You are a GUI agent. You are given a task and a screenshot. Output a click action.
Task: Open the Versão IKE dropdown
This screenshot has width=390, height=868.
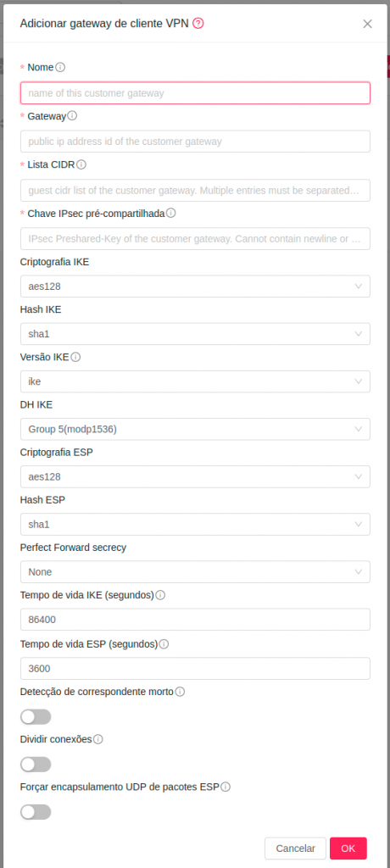[x=195, y=381]
